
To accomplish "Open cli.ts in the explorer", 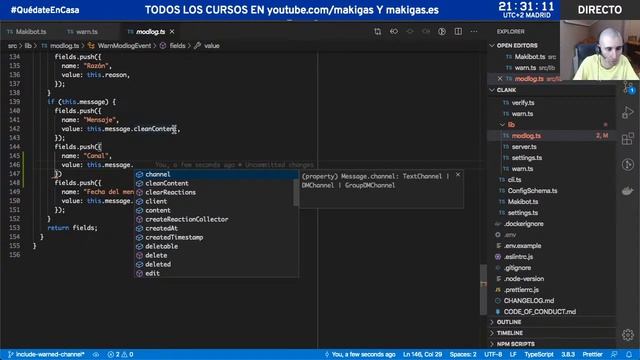I will click(x=514, y=180).
